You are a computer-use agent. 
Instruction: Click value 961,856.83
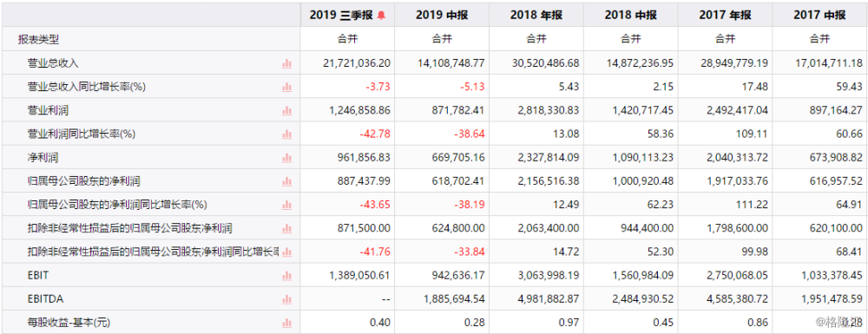click(364, 158)
